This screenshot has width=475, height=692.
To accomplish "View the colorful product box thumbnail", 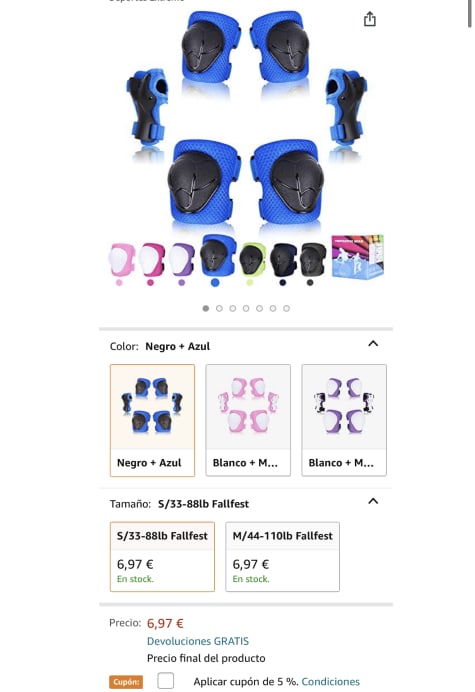I will [358, 256].
